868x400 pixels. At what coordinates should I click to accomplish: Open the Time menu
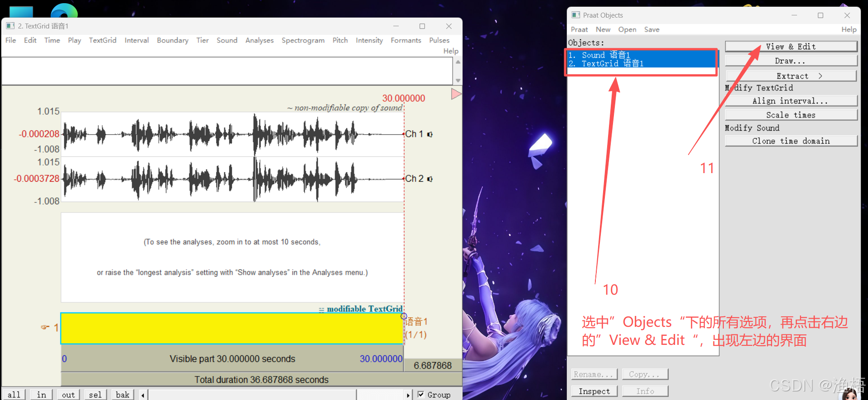click(x=52, y=40)
